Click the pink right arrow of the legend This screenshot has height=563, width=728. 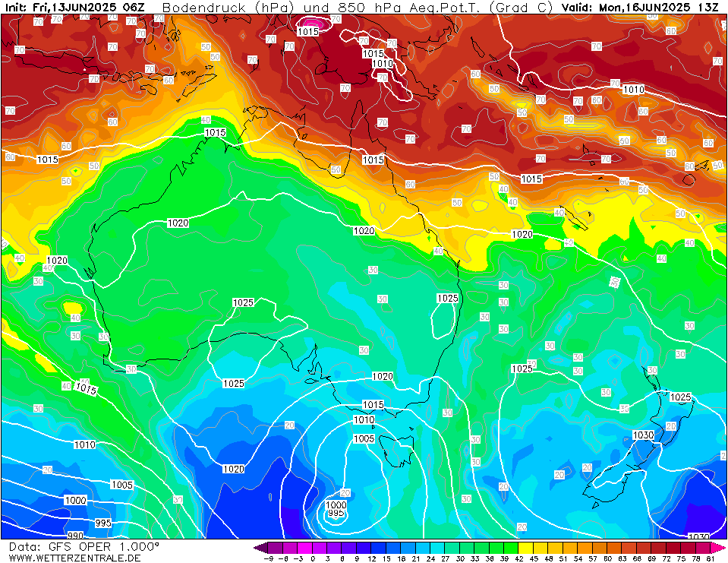coord(718,547)
